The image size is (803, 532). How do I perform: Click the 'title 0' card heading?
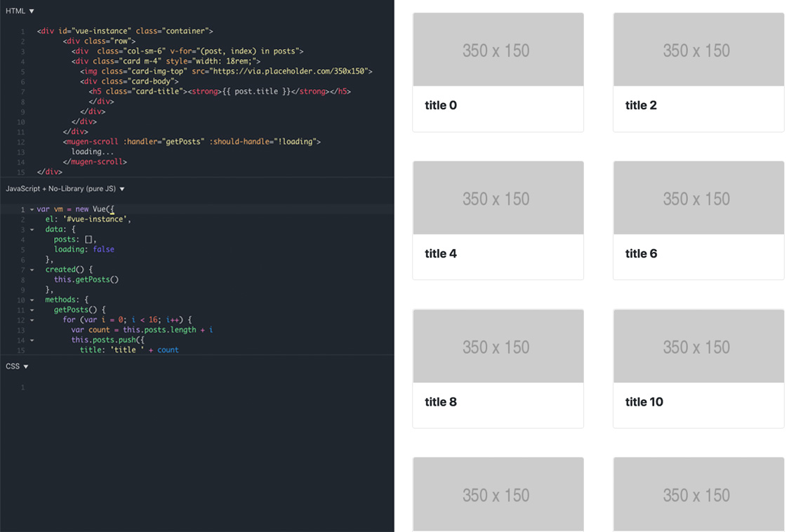tap(440, 105)
